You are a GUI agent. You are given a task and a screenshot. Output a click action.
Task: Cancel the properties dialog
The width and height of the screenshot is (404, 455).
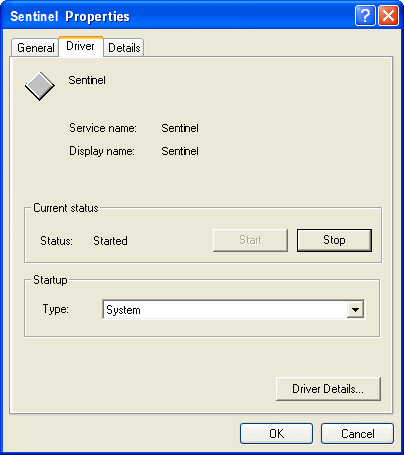(358, 434)
